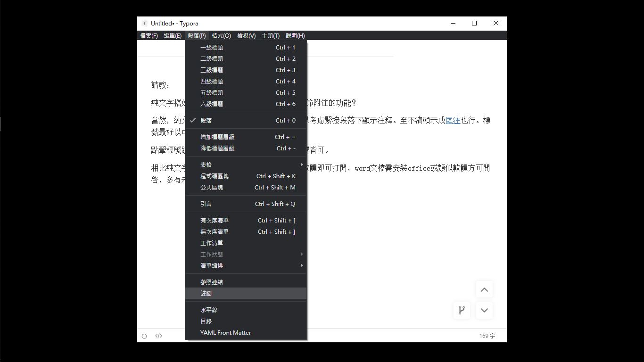Insert 參照連結 reference link
Image resolution: width=644 pixels, height=362 pixels.
[246, 282]
